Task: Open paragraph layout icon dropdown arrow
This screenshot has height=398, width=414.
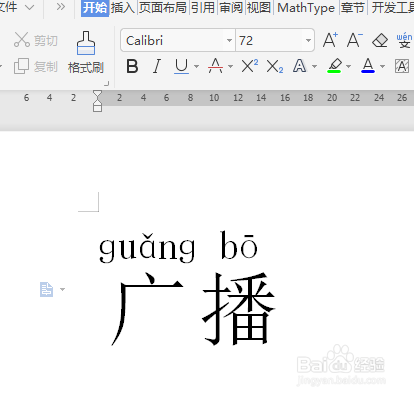Action: click(x=62, y=289)
